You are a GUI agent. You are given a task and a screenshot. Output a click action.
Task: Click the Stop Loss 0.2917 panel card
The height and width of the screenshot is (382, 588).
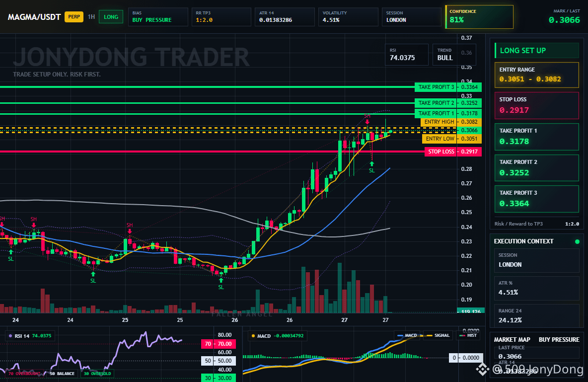tap(537, 105)
